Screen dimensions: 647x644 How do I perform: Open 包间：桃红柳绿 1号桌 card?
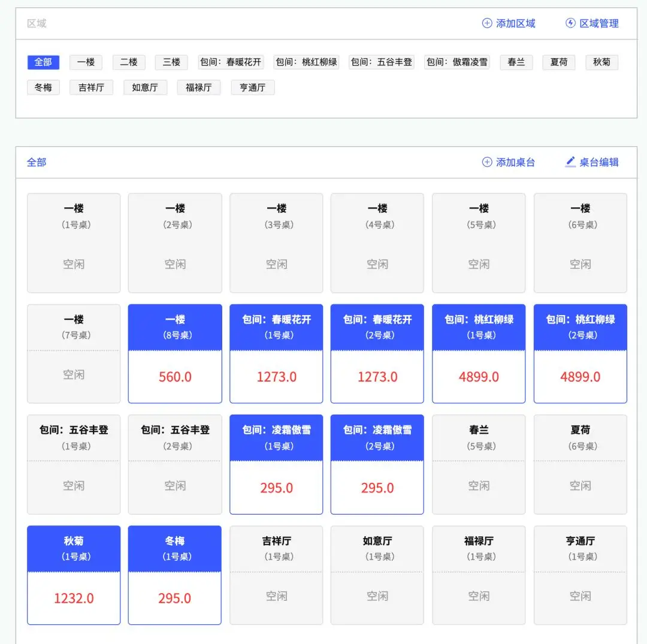(479, 353)
